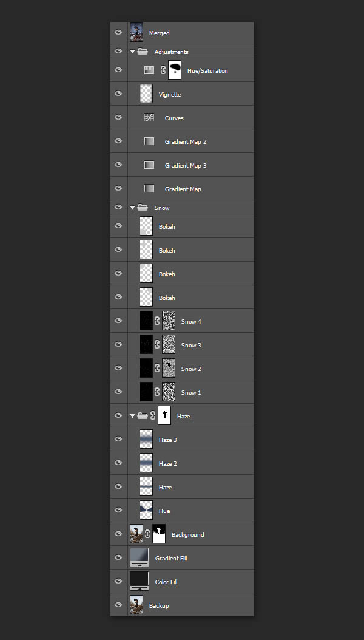Click the mask link icon on Background layer
Image resolution: width=364 pixels, height=640 pixels.
147,534
